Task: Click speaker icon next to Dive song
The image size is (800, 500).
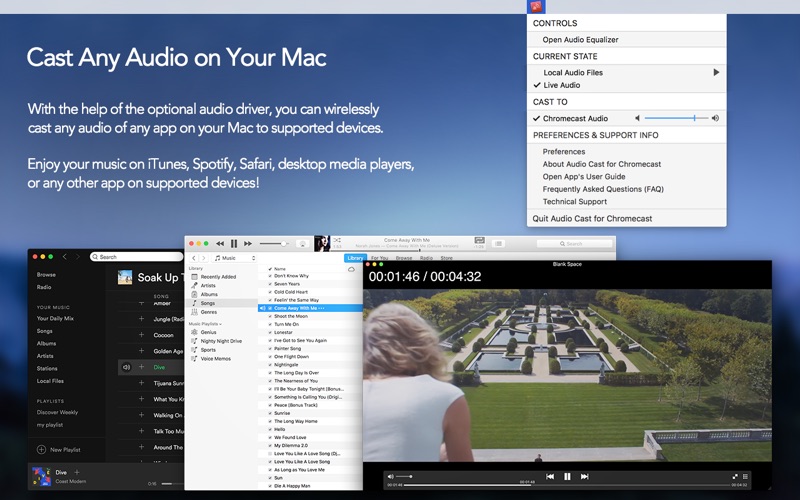Action: (127, 367)
